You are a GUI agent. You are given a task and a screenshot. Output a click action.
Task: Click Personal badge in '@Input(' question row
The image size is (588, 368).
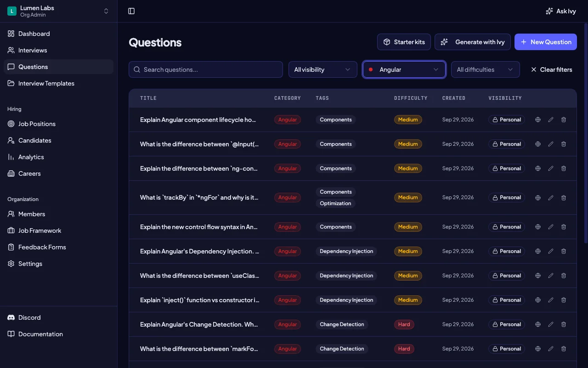[507, 144]
